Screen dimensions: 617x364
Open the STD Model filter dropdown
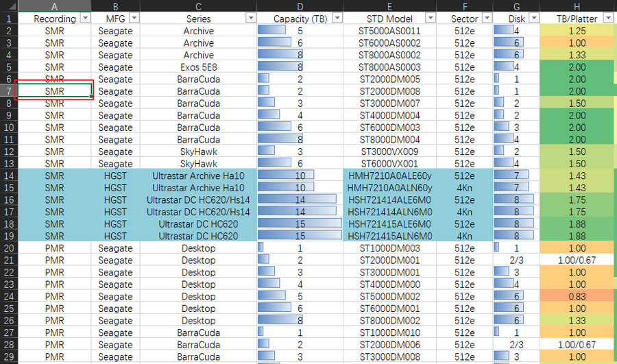pyautogui.click(x=431, y=18)
